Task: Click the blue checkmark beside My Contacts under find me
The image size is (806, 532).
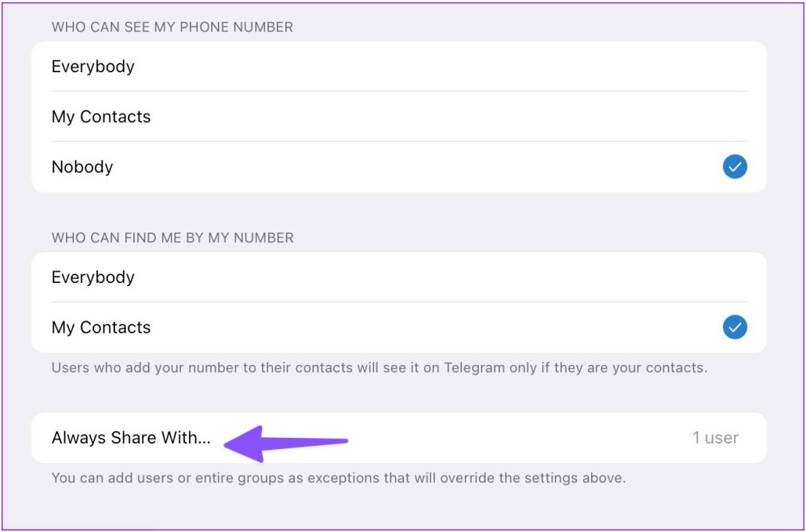Action: (x=735, y=327)
